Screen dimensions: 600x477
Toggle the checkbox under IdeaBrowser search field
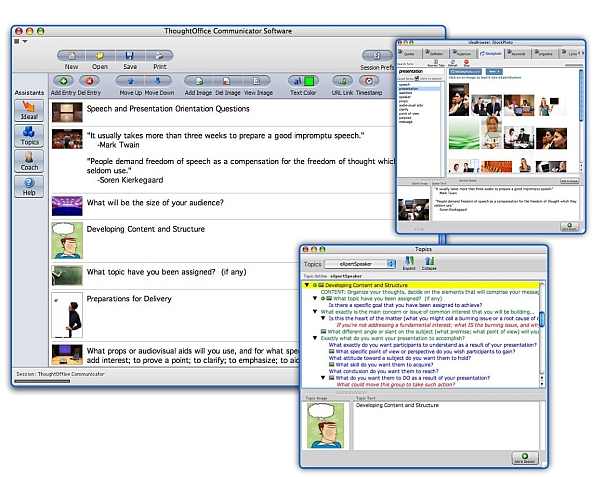coord(417,78)
